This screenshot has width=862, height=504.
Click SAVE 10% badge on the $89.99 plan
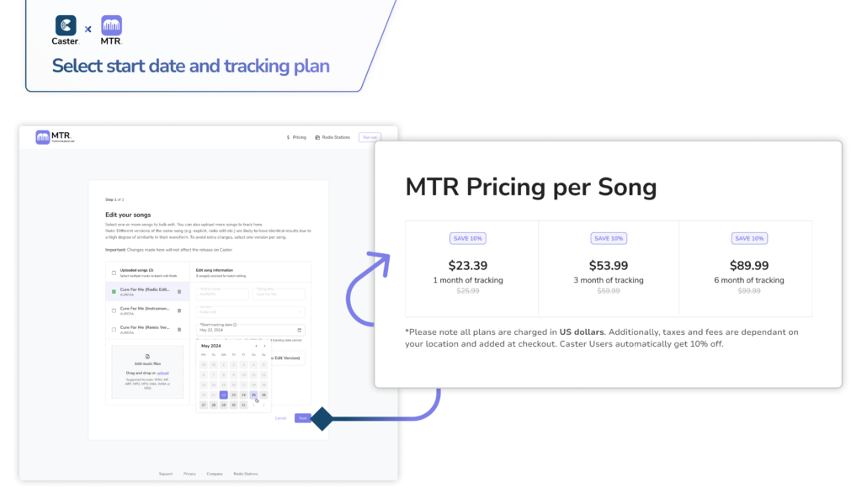[x=749, y=238]
